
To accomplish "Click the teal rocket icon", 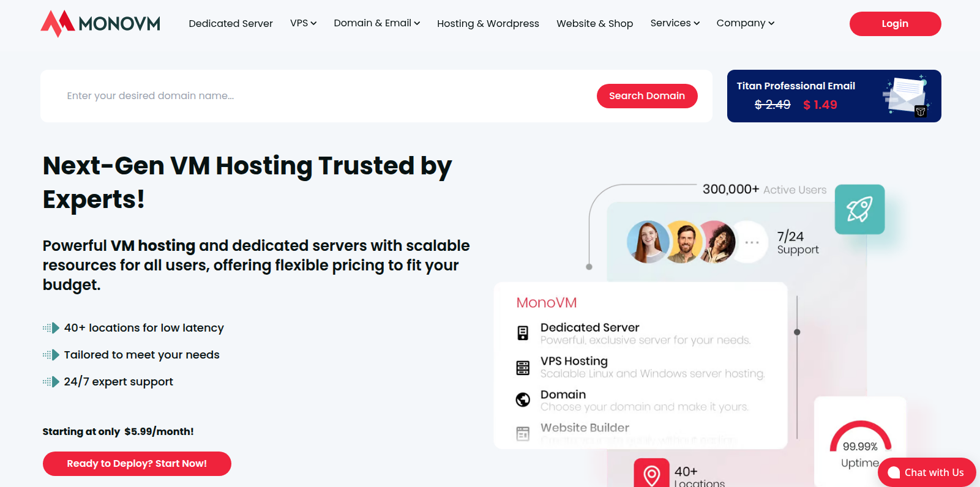I will [859, 209].
